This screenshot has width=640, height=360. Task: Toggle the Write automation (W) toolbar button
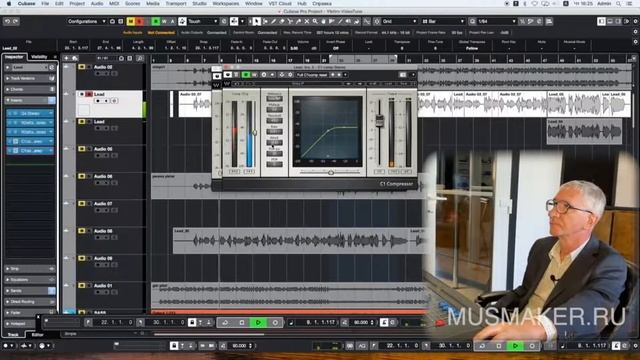click(x=164, y=21)
